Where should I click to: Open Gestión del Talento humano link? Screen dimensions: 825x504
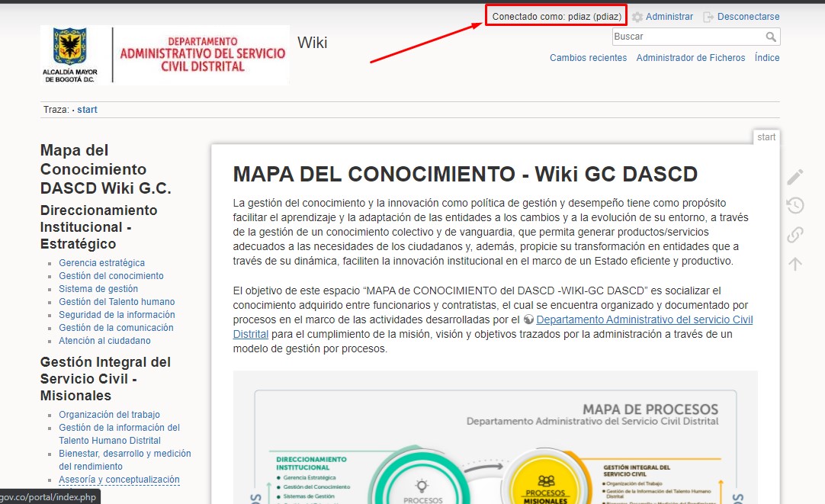click(x=117, y=301)
